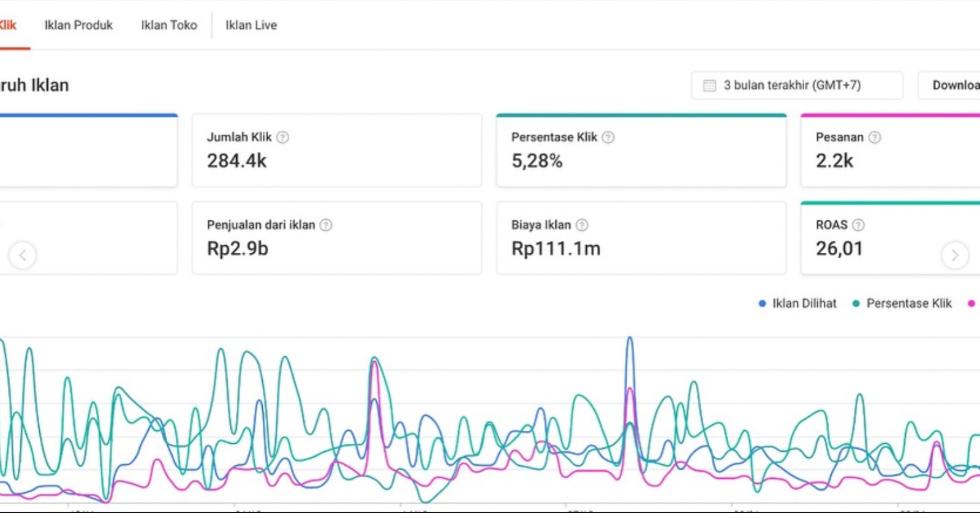Open the Iklan Live tab
The image size is (980, 513).
tap(251, 25)
